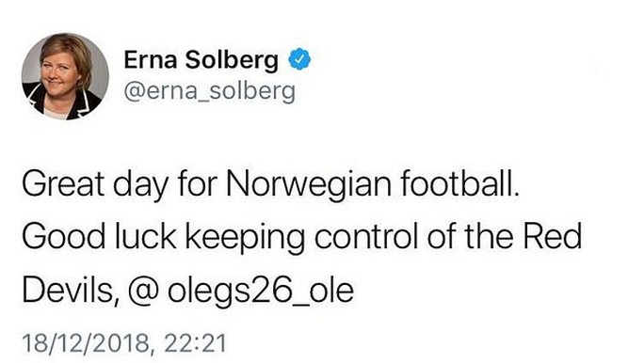Click the surname Solberg in the header
Image resolution: width=644 pixels, height=363 pixels.
(232, 61)
